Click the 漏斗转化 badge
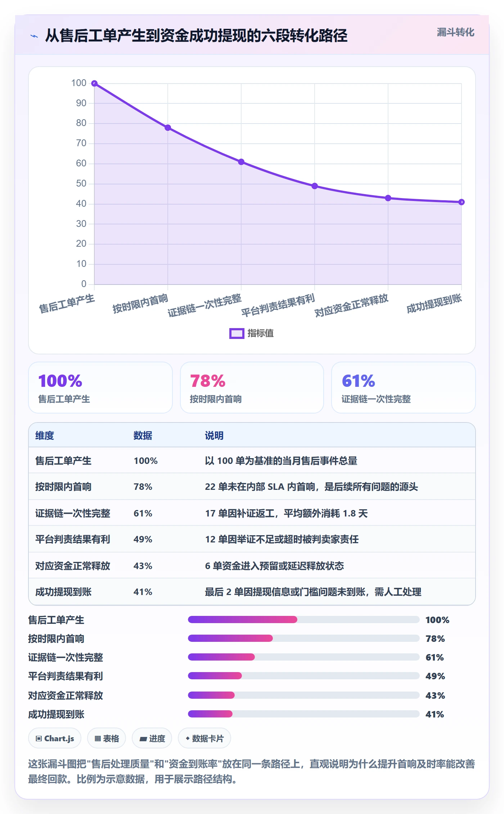The height and width of the screenshot is (814, 504). pyautogui.click(x=455, y=32)
